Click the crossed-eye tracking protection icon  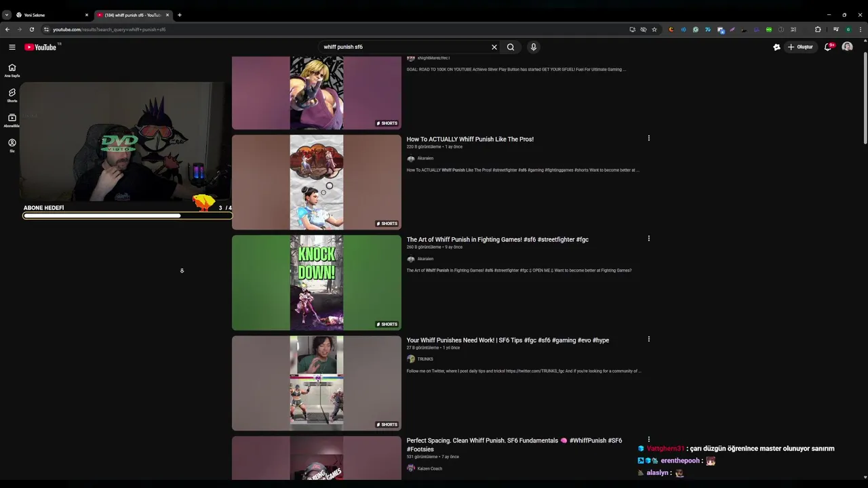pyautogui.click(x=644, y=29)
